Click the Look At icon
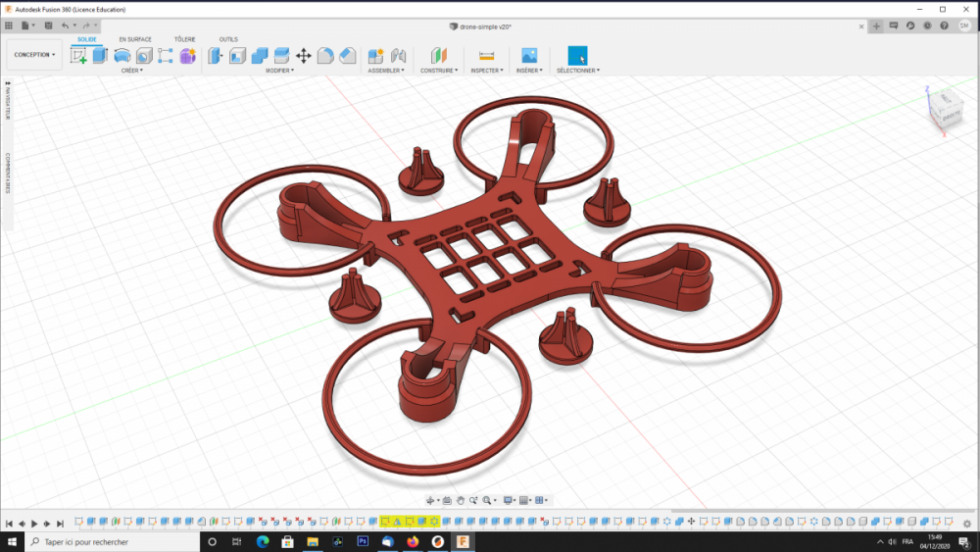Image resolution: width=980 pixels, height=552 pixels. pyautogui.click(x=447, y=500)
